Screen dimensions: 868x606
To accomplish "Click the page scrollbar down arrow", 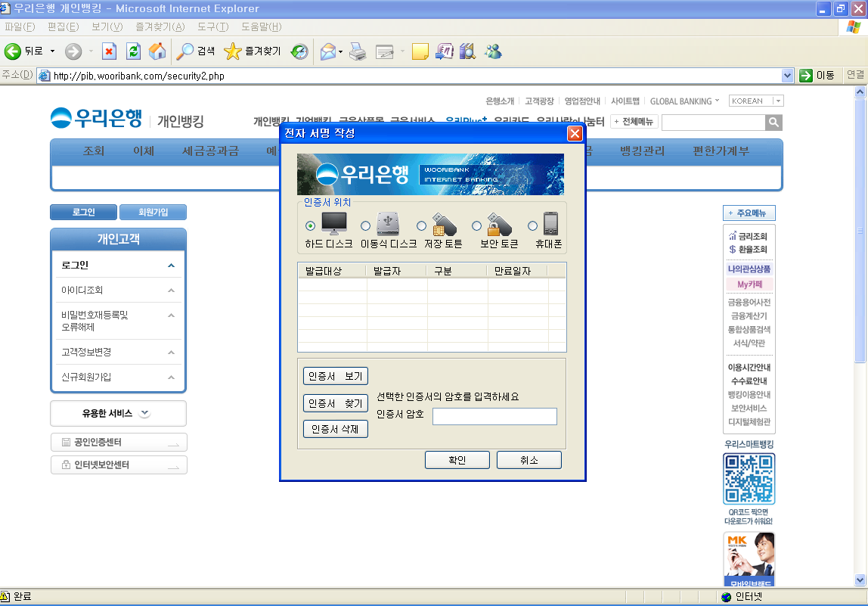I will coord(860,580).
